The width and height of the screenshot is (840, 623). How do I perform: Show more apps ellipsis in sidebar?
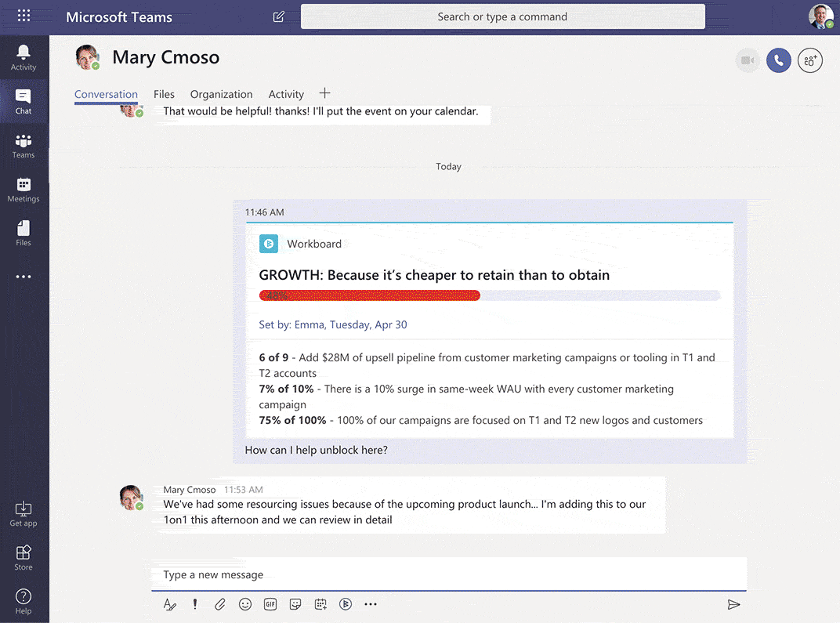[x=24, y=277]
